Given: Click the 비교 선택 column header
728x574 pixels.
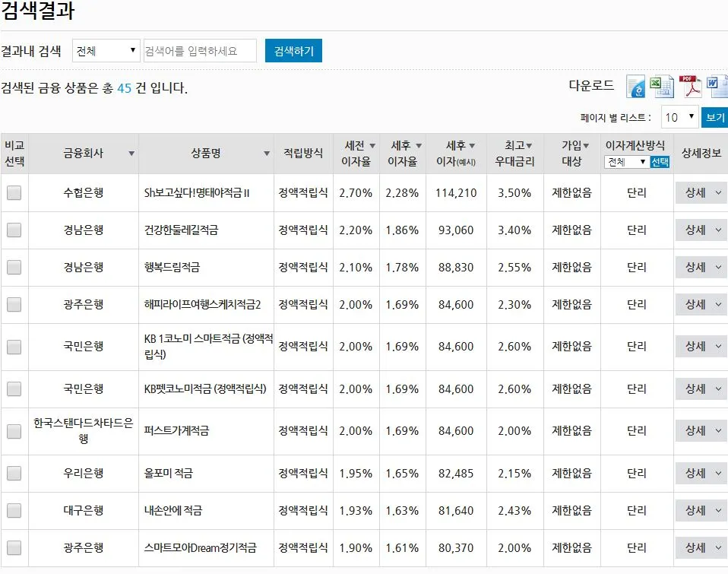Looking at the screenshot, I should coord(14,154).
